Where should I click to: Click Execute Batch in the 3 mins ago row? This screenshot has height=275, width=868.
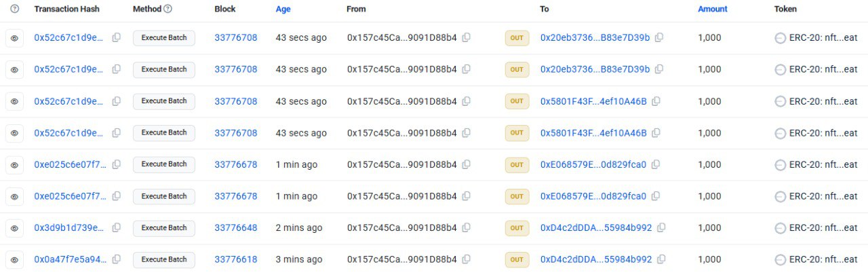pyautogui.click(x=163, y=259)
